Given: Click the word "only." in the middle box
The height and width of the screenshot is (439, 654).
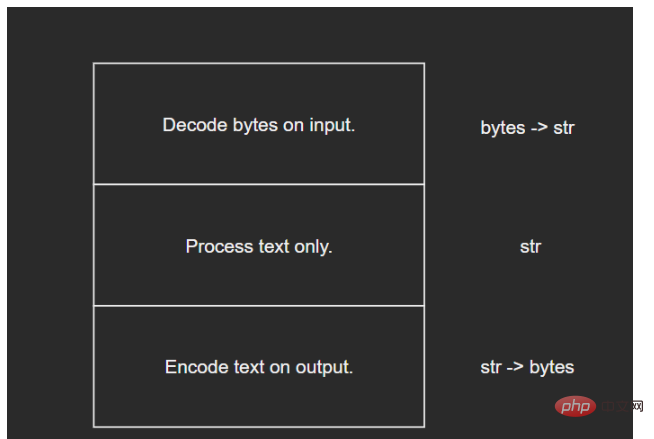Looking at the screenshot, I should pyautogui.click(x=313, y=247).
